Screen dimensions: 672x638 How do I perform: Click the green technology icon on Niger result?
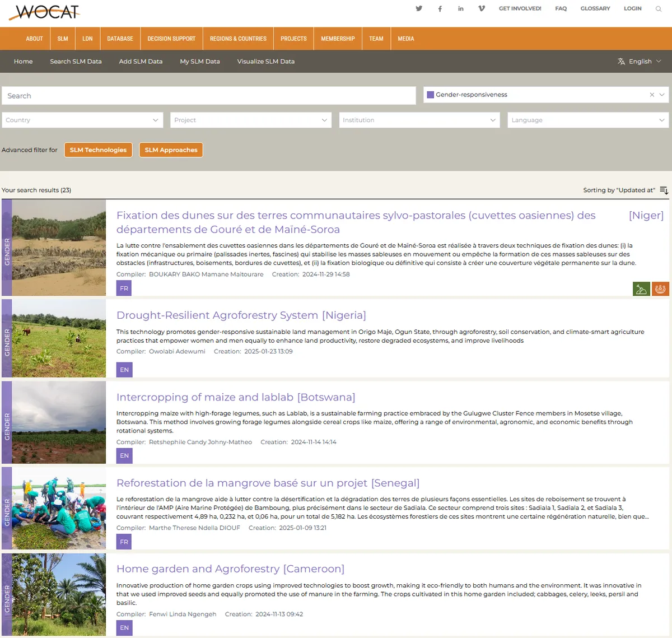(641, 289)
